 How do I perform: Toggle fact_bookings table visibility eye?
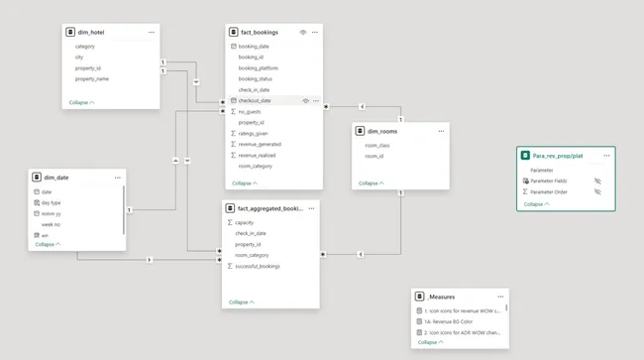pyautogui.click(x=303, y=32)
